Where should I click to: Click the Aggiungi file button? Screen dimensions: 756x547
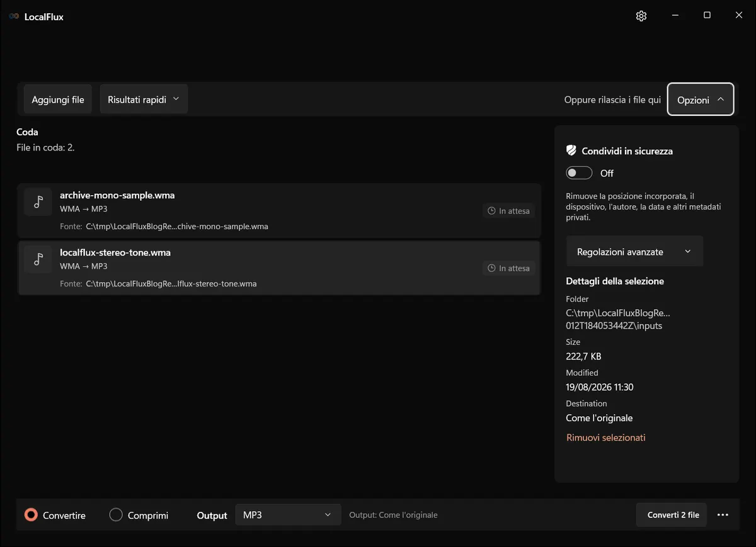tap(58, 99)
